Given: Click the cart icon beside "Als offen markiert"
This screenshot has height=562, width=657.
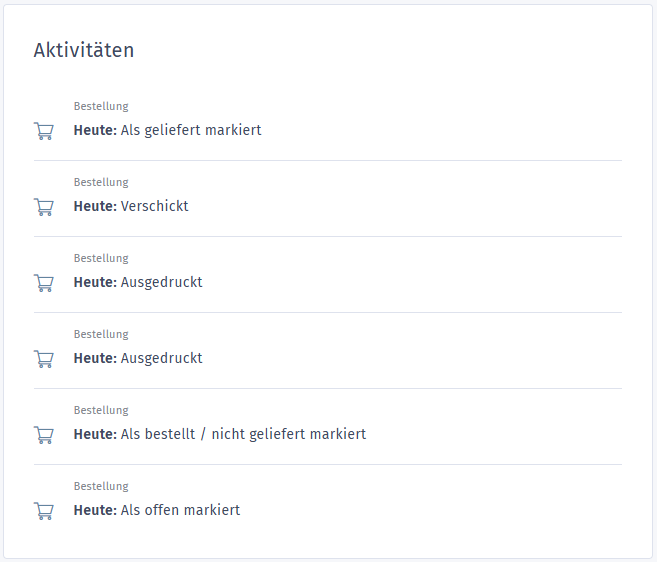Looking at the screenshot, I should [x=44, y=510].
